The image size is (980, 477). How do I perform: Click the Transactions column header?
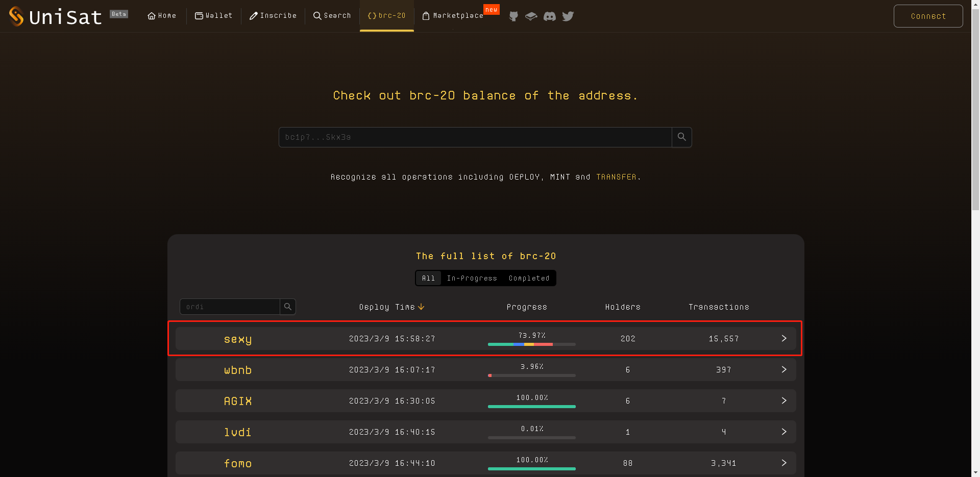(719, 307)
